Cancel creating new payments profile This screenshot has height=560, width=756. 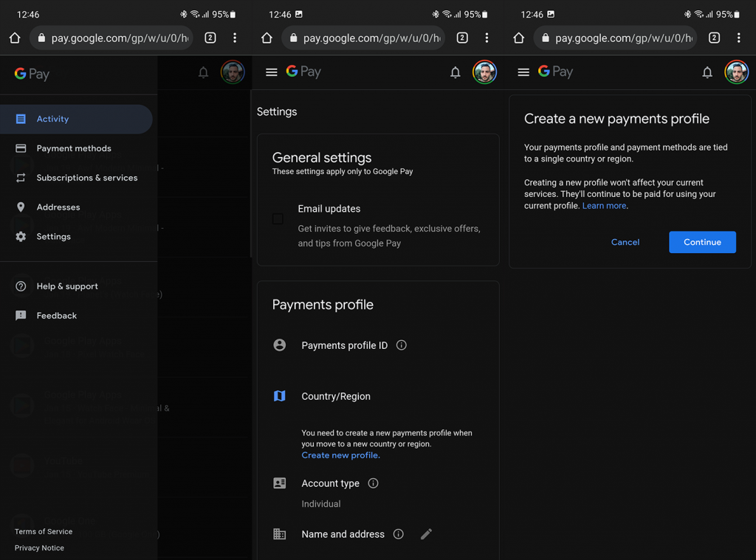tap(625, 242)
